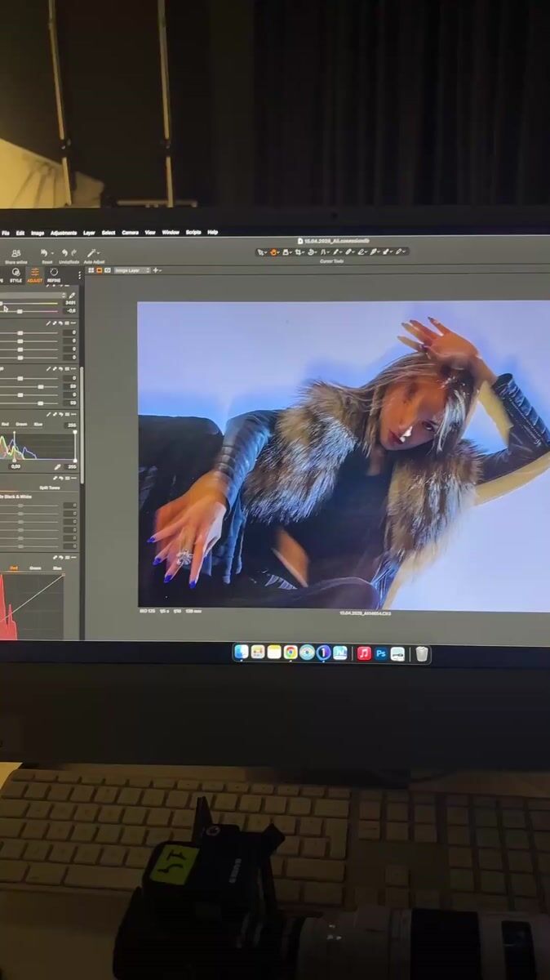The width and height of the screenshot is (550, 980).
Task: Open the Image Layer dropdown
Action: (130, 269)
